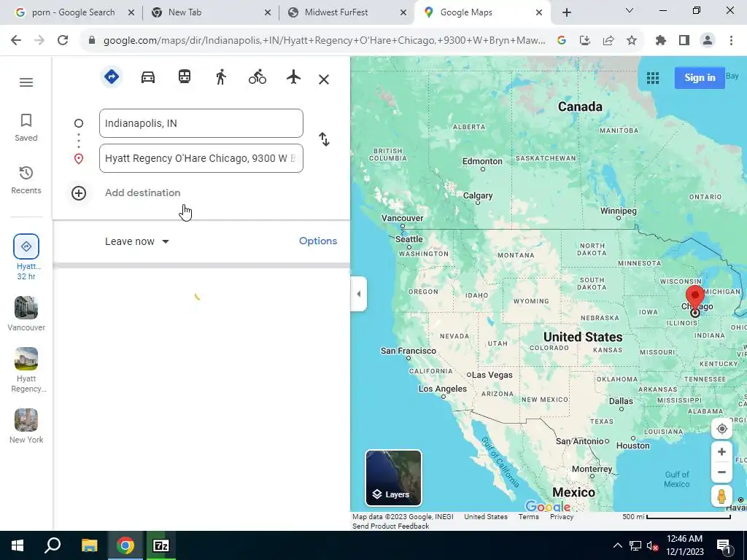Image resolution: width=747 pixels, height=560 pixels.
Task: Open Windows taskbar search
Action: tap(53, 545)
